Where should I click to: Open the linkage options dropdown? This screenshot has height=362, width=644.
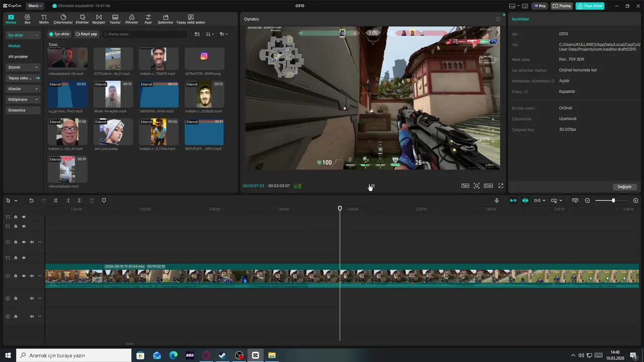[539, 201]
